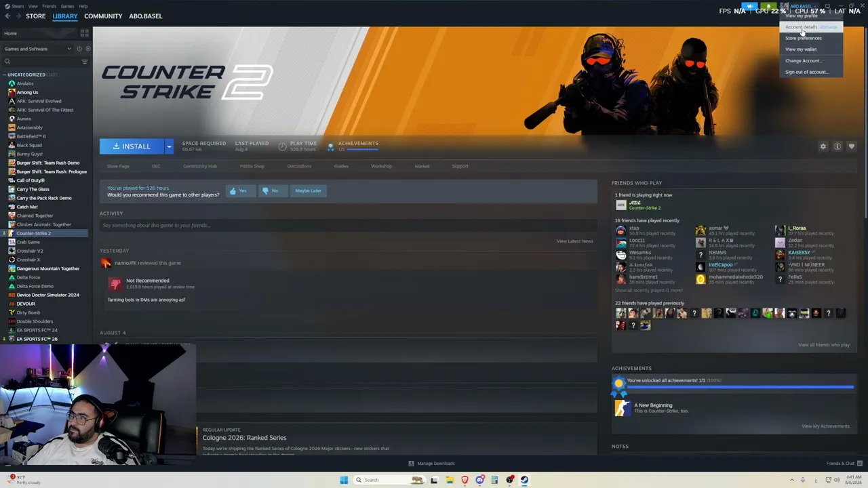Select Battlefield 6 in the library
868x488 pixels.
(x=31, y=136)
